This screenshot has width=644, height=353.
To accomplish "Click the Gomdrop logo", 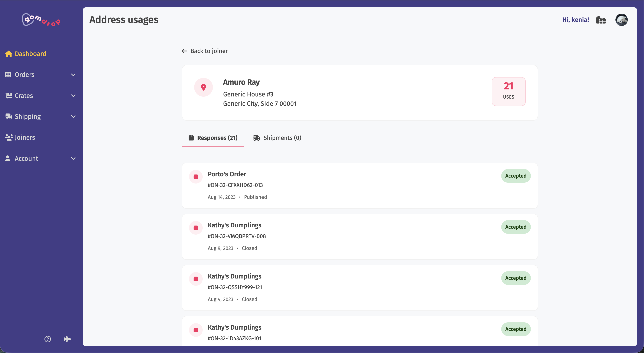I will tap(41, 20).
